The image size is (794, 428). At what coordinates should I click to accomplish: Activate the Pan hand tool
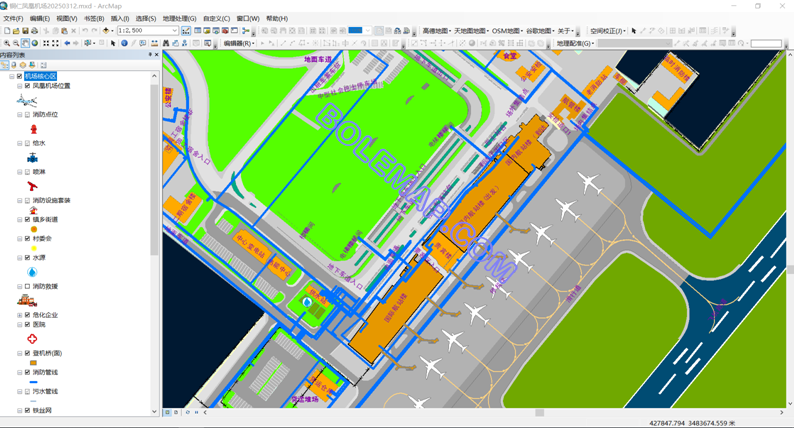tap(25, 44)
